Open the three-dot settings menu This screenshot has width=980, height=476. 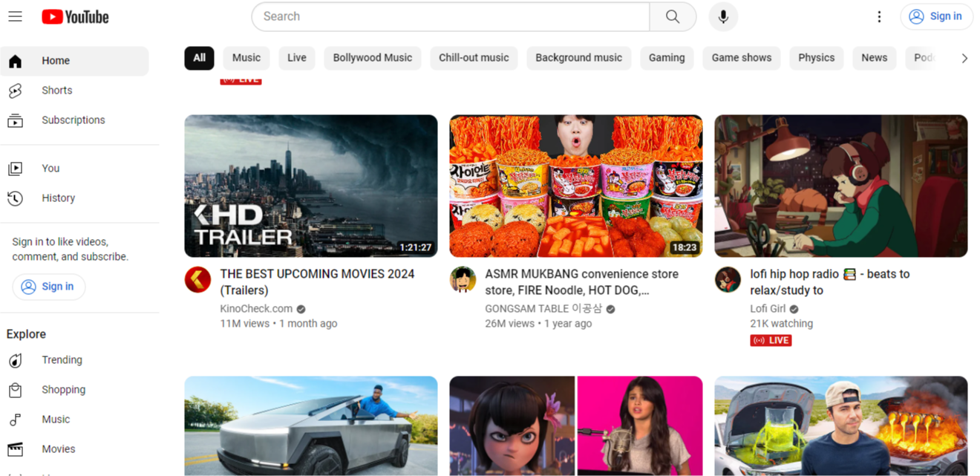point(879,16)
